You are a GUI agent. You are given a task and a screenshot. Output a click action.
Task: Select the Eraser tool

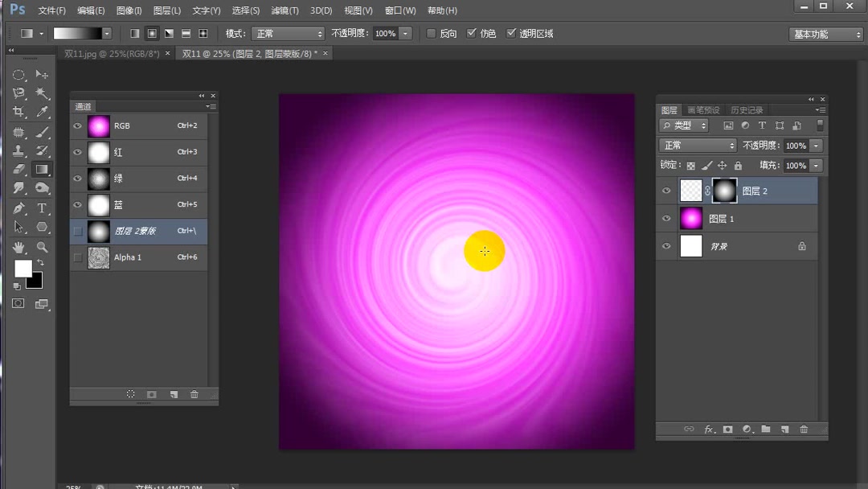(x=18, y=170)
